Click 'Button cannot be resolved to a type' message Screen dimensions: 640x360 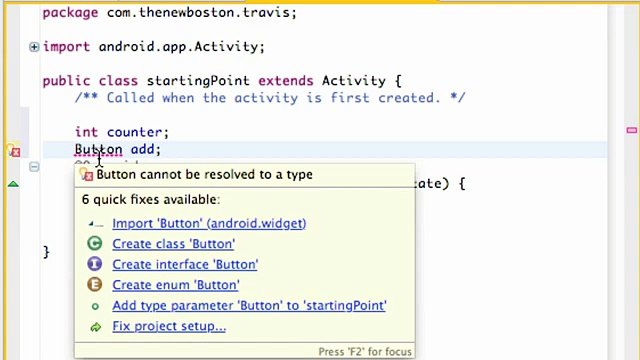pyautogui.click(x=204, y=175)
